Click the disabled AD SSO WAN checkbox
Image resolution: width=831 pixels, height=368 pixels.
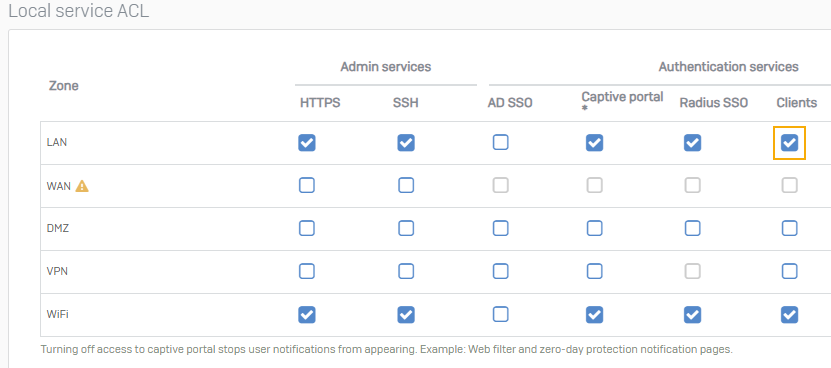(x=500, y=185)
